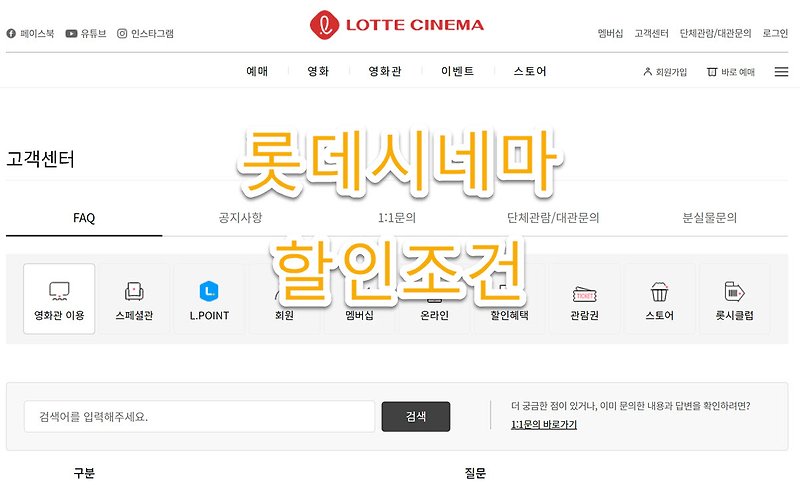Select the 회원 FAQ category

pyautogui.click(x=284, y=299)
